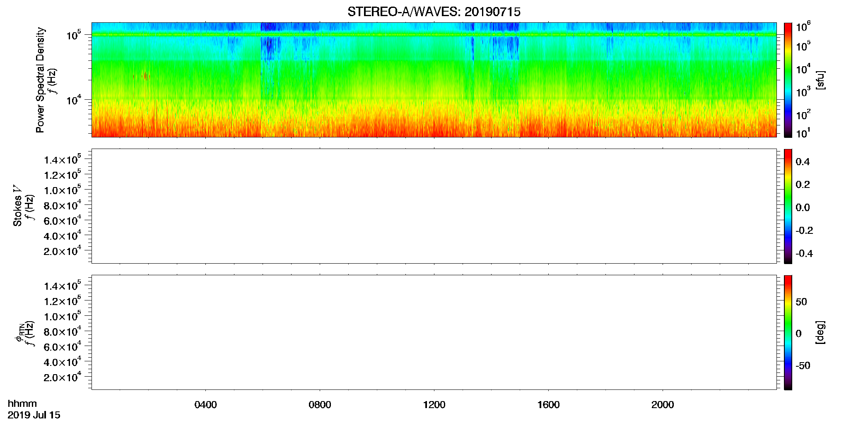Click the 2.0×10^4 tick in phi RTN panel

63,377
